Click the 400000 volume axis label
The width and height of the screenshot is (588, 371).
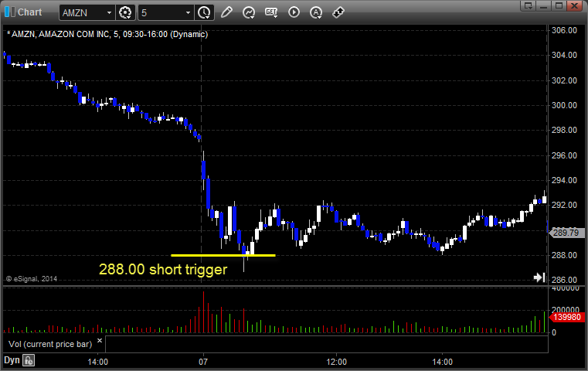566,289
